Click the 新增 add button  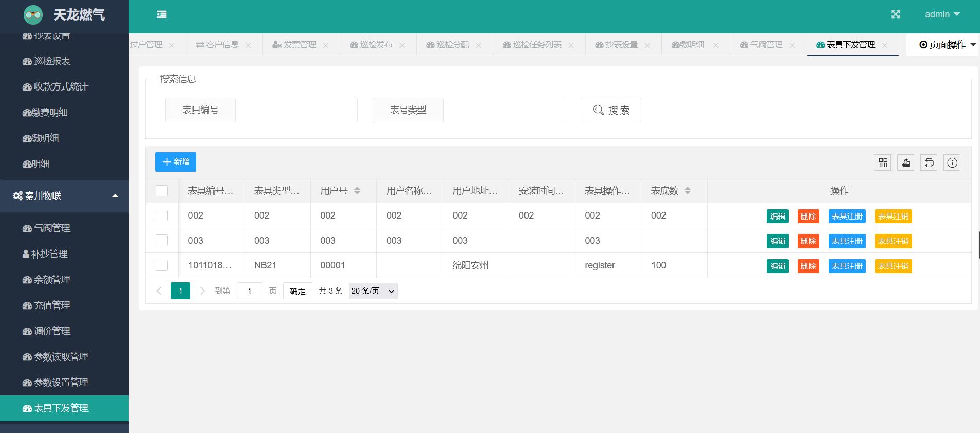176,162
